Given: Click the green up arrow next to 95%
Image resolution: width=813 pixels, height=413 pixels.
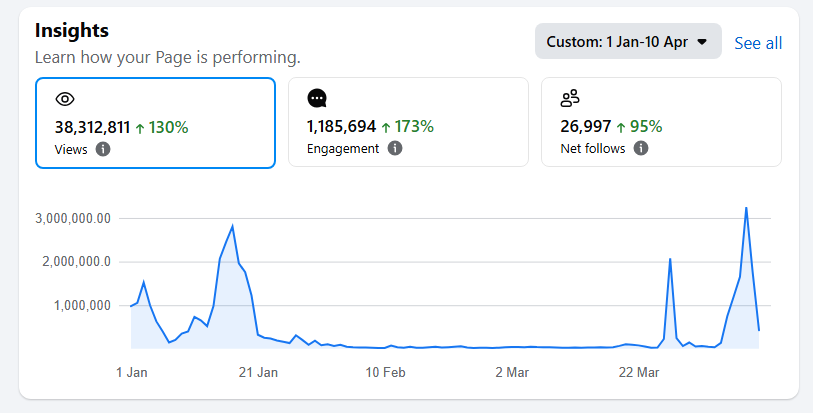Looking at the screenshot, I should [x=621, y=127].
